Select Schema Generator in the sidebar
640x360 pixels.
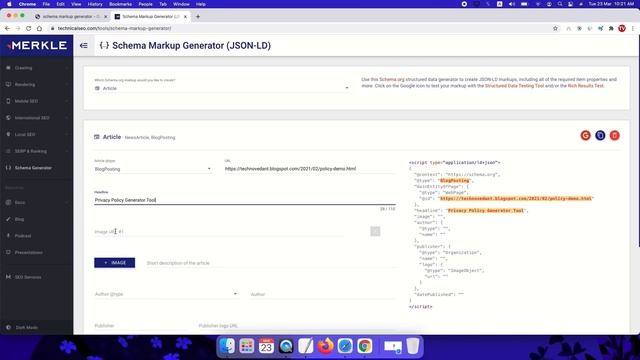coord(37,168)
